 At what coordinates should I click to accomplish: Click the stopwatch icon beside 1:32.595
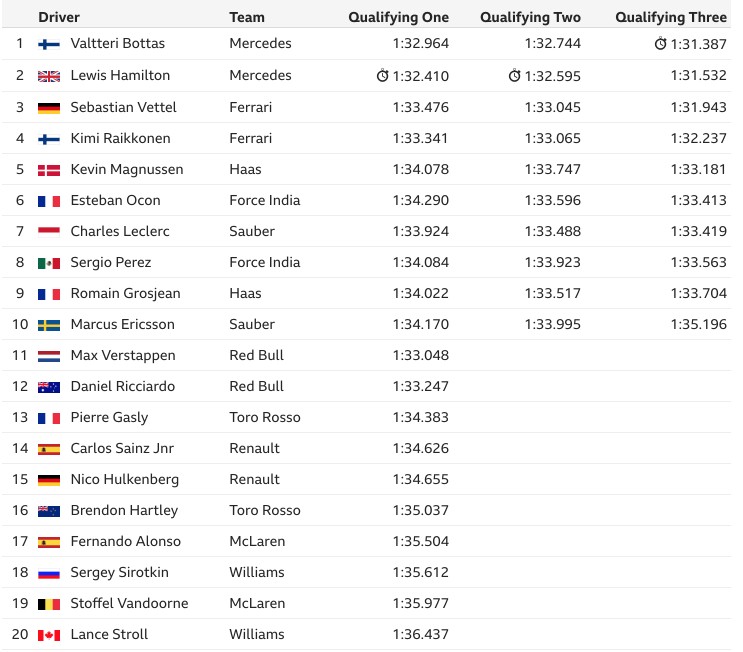coord(514,76)
